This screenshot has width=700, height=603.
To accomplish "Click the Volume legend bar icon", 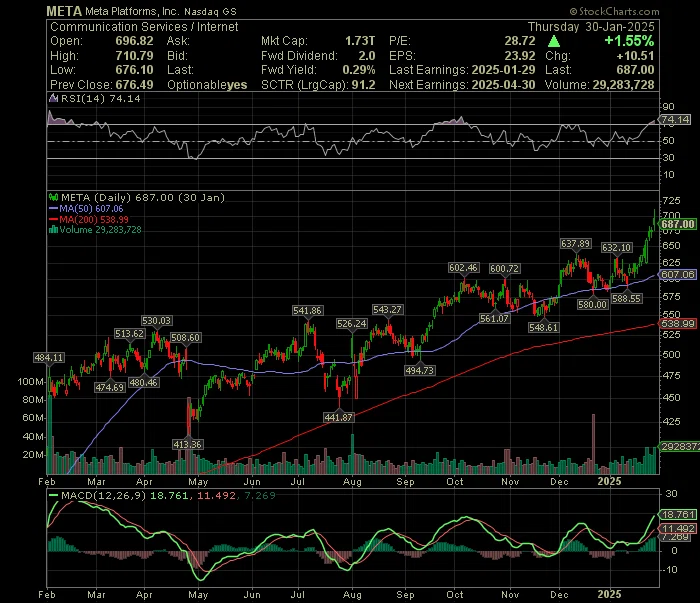I will click(54, 230).
